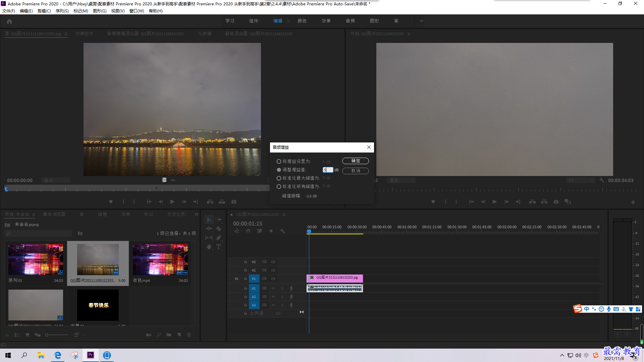
Task: Toggle snap in timeline (magnet icon)
Action: point(248,231)
